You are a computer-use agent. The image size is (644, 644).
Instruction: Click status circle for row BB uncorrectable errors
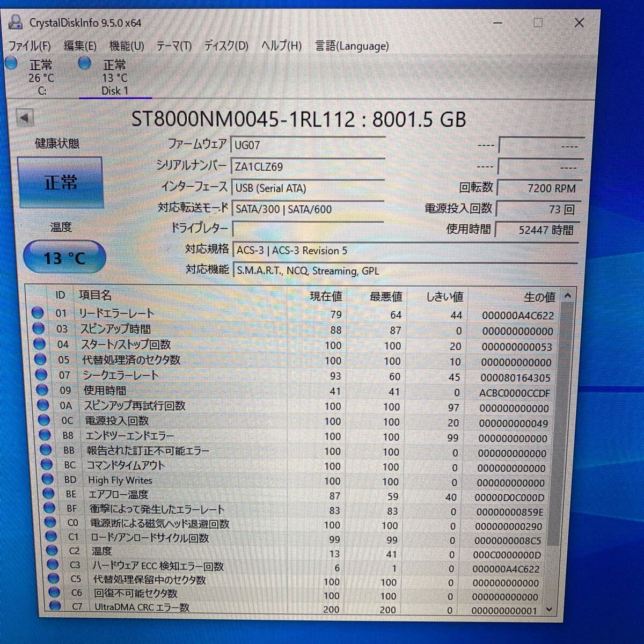(x=47, y=450)
